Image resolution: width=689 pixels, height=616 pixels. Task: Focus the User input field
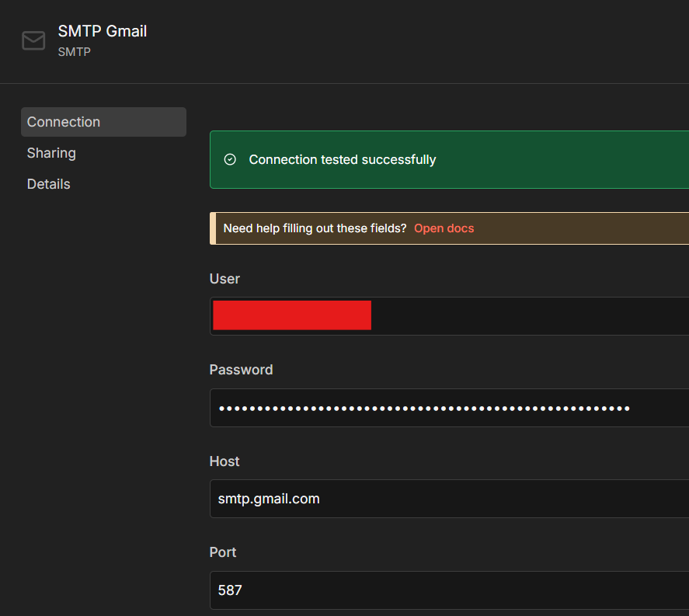(x=528, y=316)
